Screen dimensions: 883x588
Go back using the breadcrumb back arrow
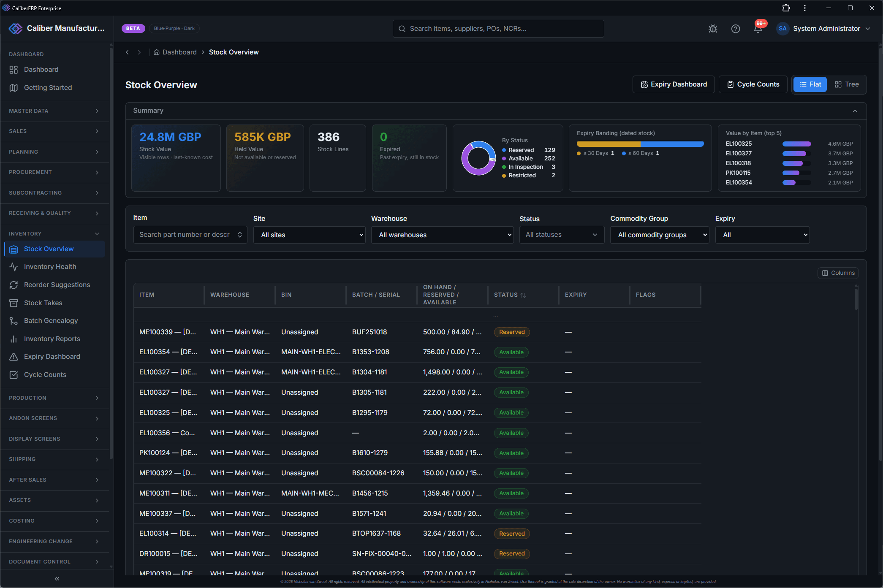point(127,52)
